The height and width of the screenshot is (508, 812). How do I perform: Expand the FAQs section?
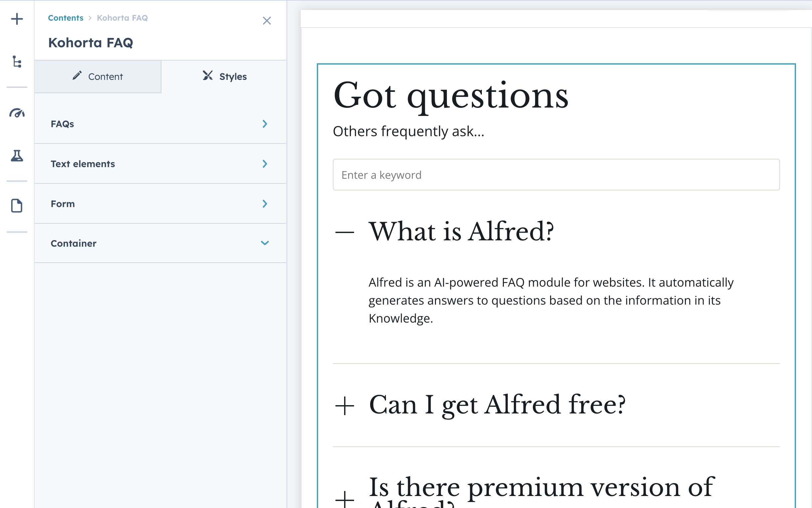click(x=160, y=124)
